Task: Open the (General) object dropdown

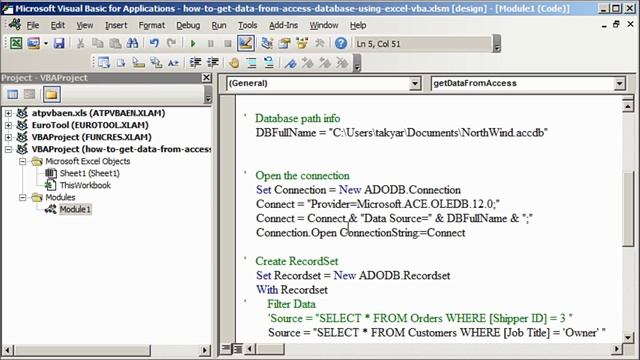Action: pos(415,84)
